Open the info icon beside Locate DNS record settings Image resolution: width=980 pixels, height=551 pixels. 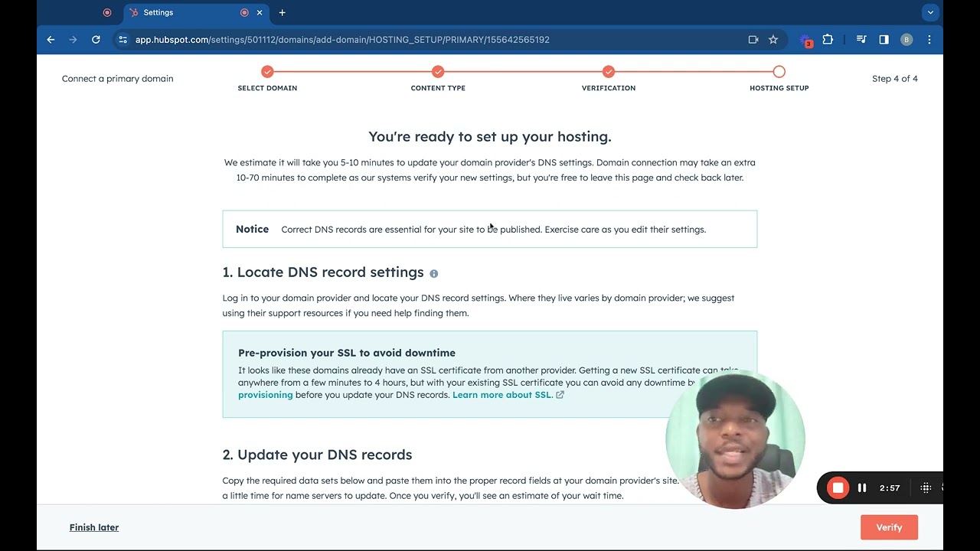(x=434, y=273)
